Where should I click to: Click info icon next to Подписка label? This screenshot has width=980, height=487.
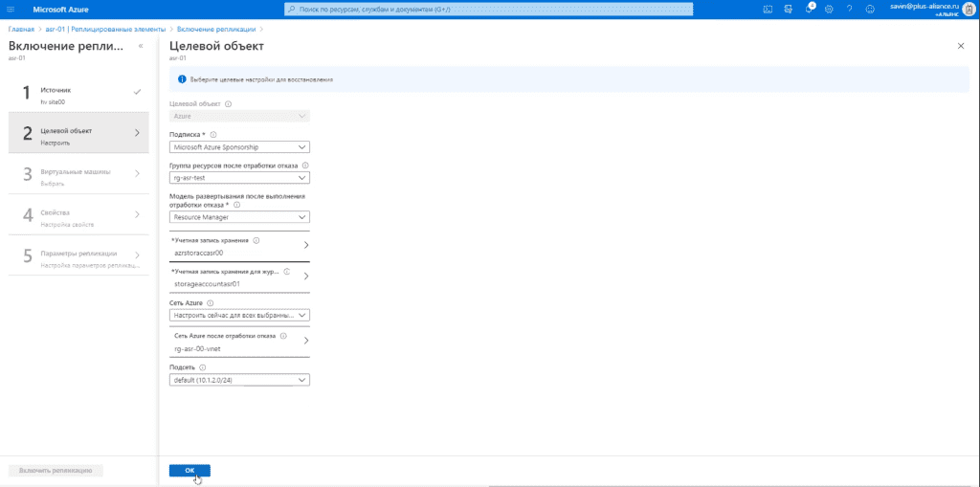click(213, 134)
